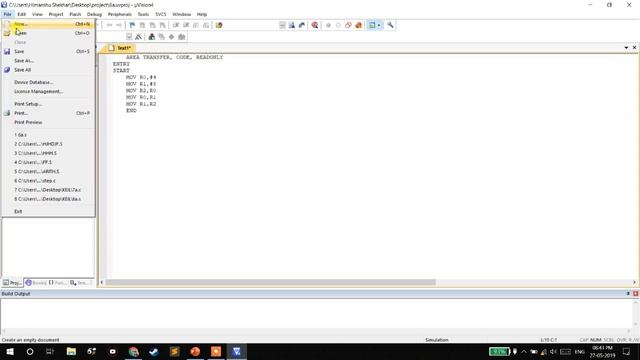Click Start Debug Session magnifier icon
This screenshot has height=360, width=640.
click(315, 25)
